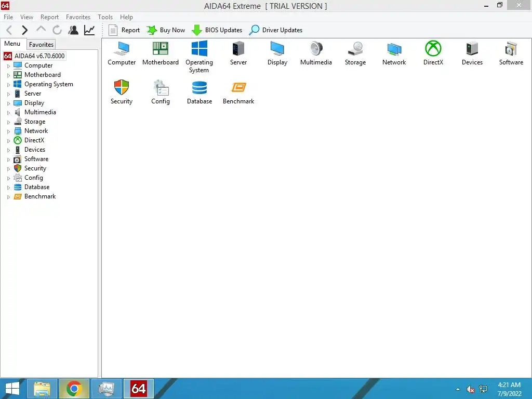Click the Up level arrow in toolbar
Viewport: 532px width, 399px height.
41,30
